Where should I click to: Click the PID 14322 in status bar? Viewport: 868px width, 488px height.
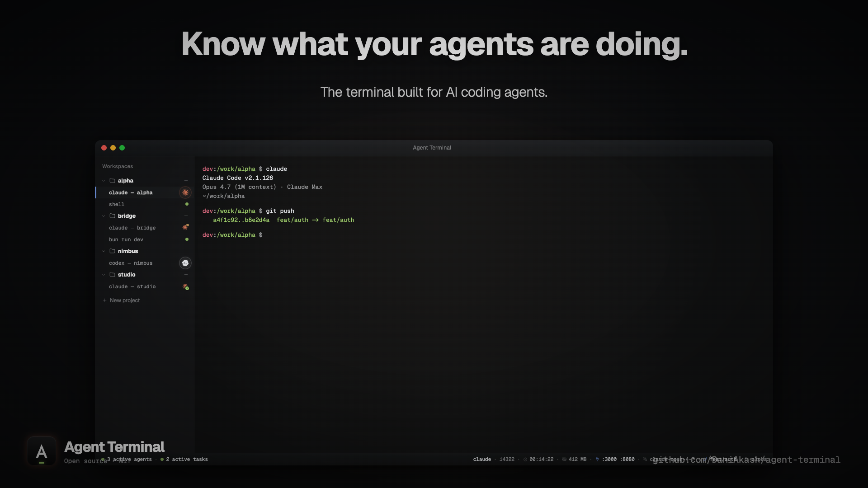click(x=507, y=459)
